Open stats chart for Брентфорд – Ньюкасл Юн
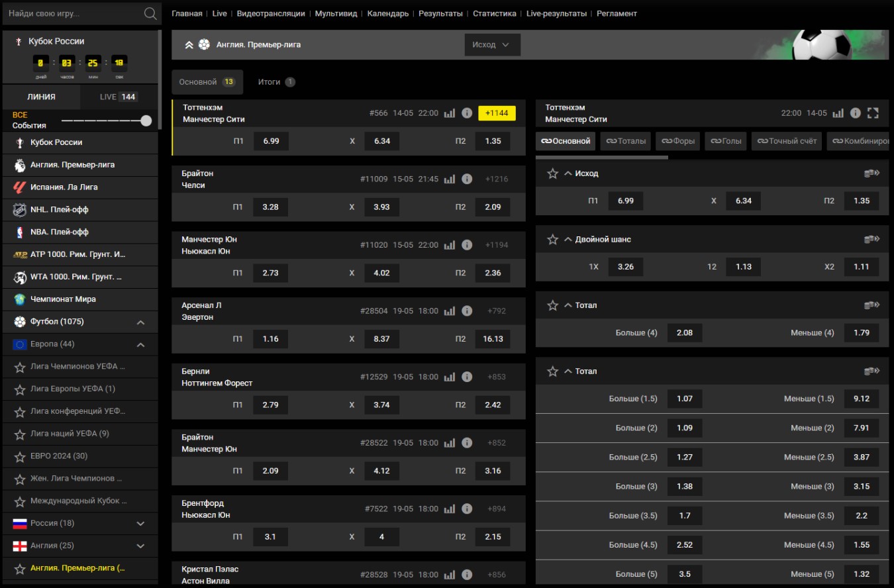This screenshot has height=588, width=894. [x=450, y=509]
